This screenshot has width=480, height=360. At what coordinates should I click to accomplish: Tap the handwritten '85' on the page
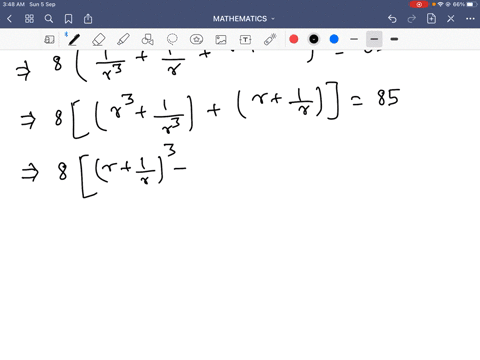(388, 97)
